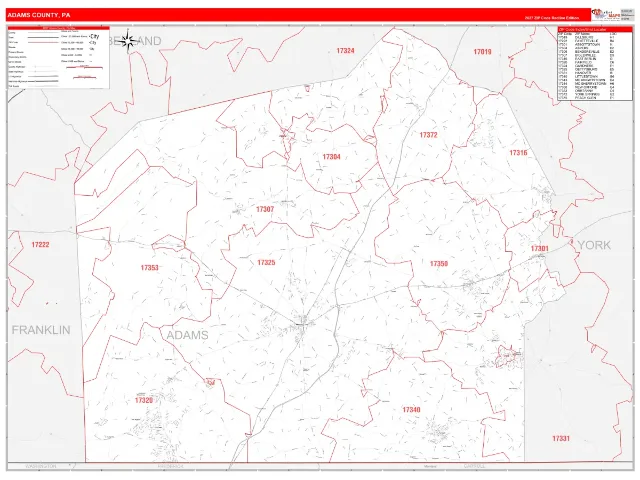Select ZIP code label 17350

439,264
